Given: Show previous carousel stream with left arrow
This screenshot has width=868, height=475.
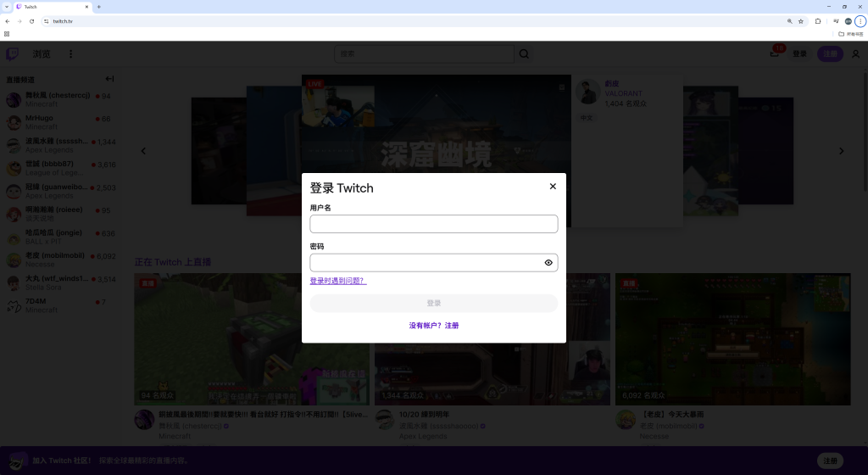Looking at the screenshot, I should click(x=143, y=151).
